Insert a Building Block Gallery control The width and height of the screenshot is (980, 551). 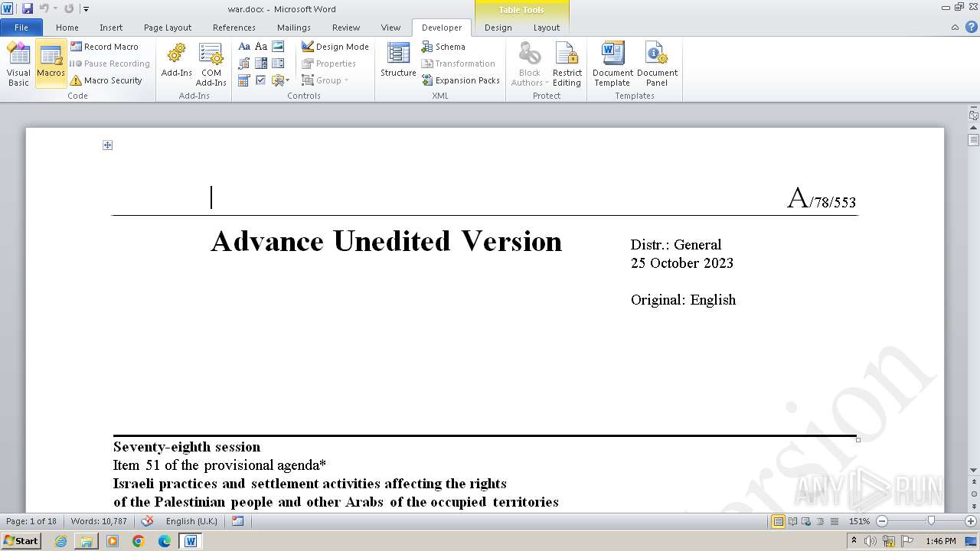coord(244,64)
